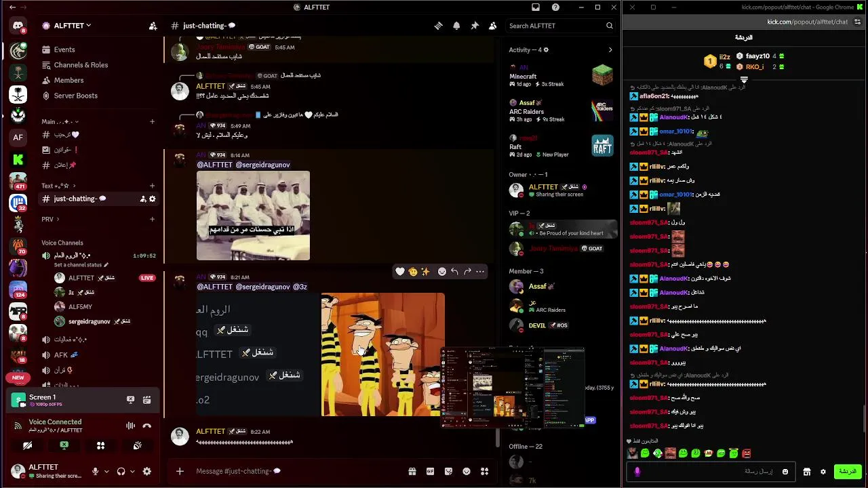Open Kick chat emoji picker
The height and width of the screenshot is (488, 868).
tap(785, 472)
